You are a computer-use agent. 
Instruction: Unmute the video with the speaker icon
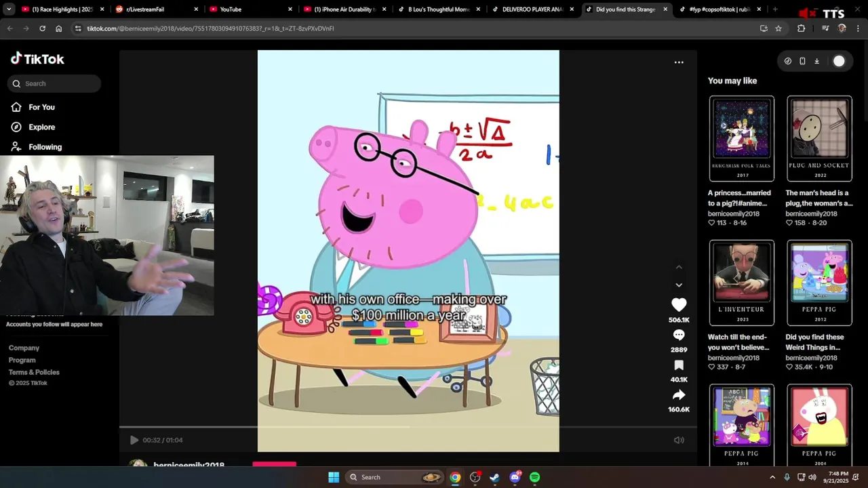[x=679, y=440]
